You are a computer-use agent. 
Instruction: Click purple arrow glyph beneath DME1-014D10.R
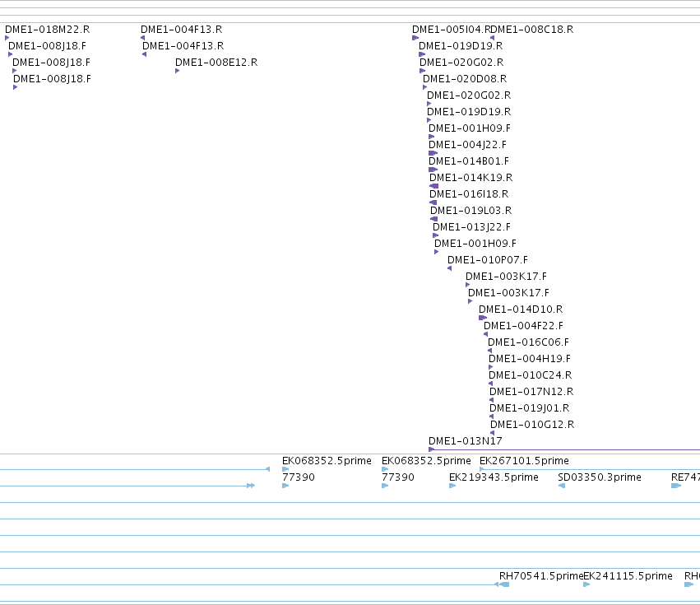pyautogui.click(x=483, y=318)
